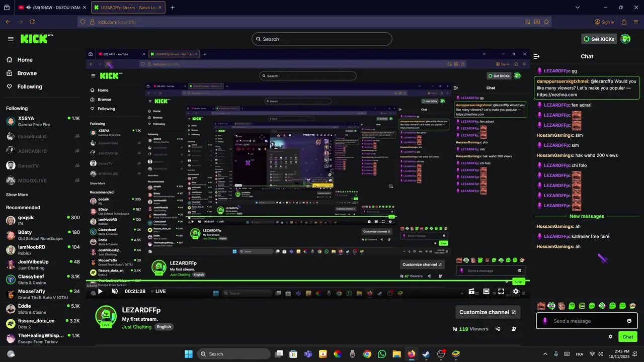
Task: Open Firefox extensions icon
Action: 624,22
